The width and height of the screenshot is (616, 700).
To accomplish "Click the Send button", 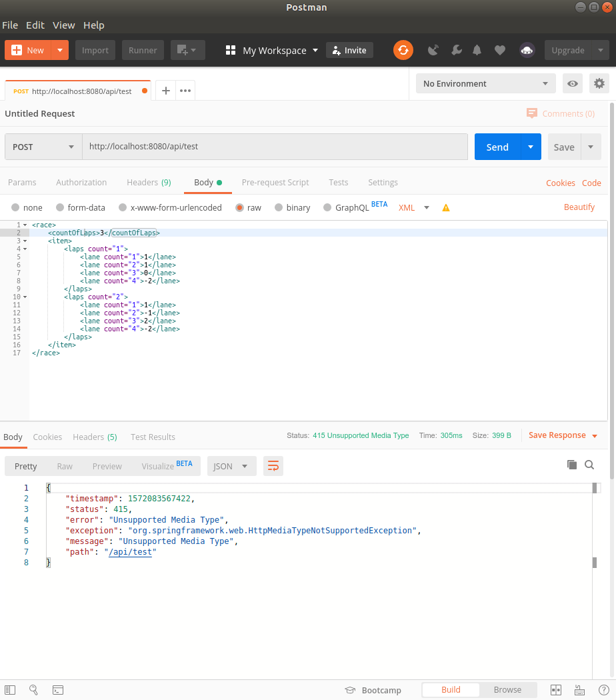I will [497, 147].
